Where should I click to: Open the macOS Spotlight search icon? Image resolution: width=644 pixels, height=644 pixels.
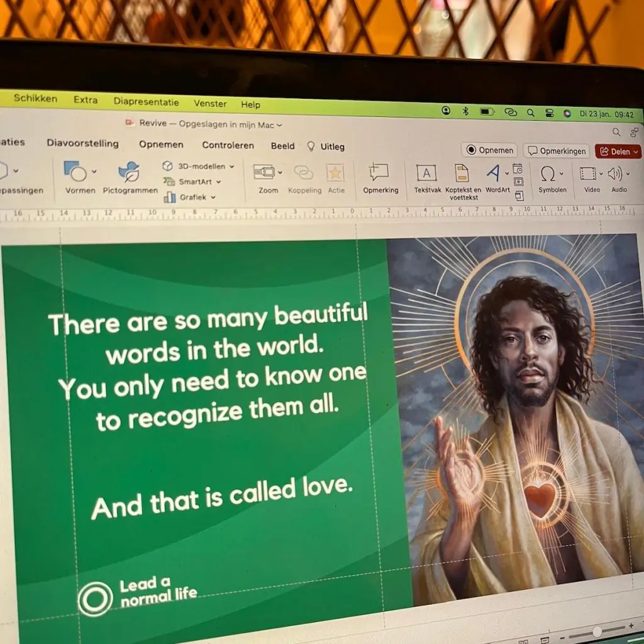(530, 113)
